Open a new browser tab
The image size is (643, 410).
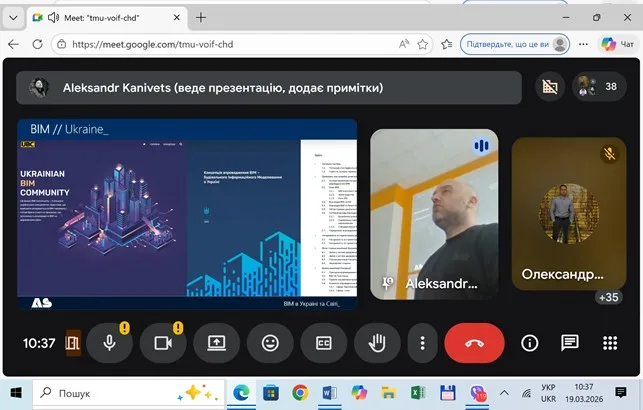pyautogui.click(x=201, y=17)
